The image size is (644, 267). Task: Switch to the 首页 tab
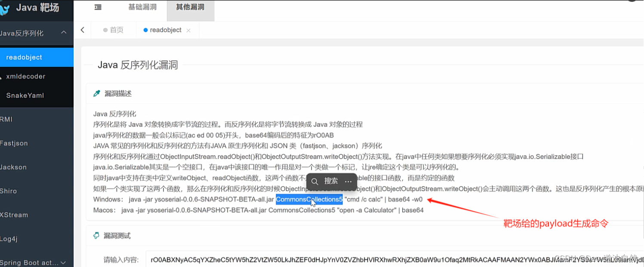(x=115, y=30)
